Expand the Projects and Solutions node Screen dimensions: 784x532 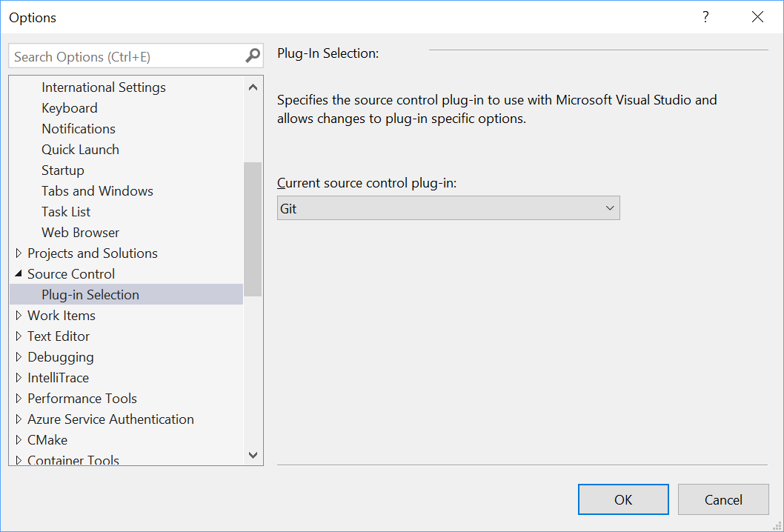click(x=19, y=253)
